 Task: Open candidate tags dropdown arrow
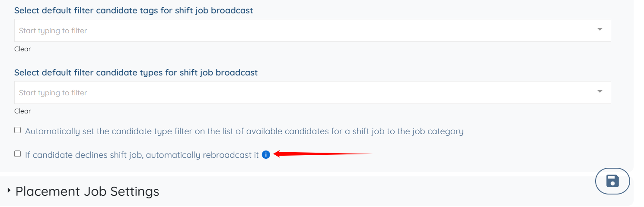click(x=599, y=30)
